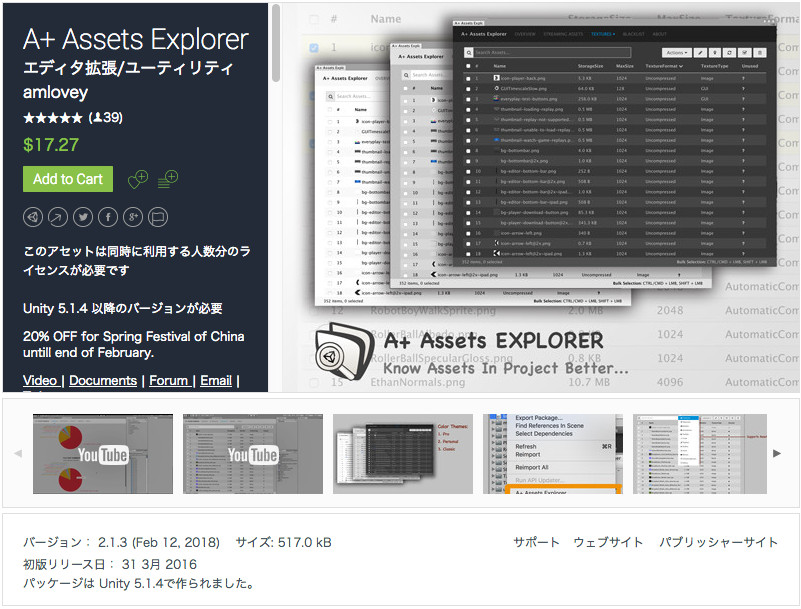This screenshot has width=801, height=609.
Task: Open the パブリッシャーサイト link
Action: 718,542
